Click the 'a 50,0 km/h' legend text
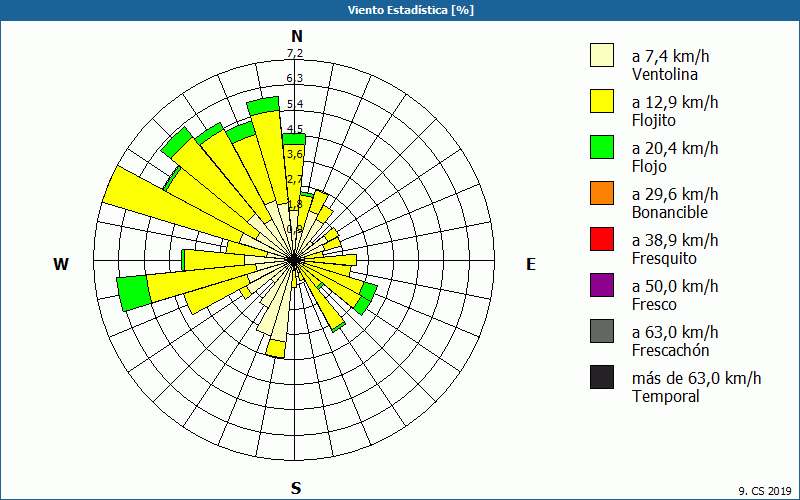800x500 pixels. 675,286
